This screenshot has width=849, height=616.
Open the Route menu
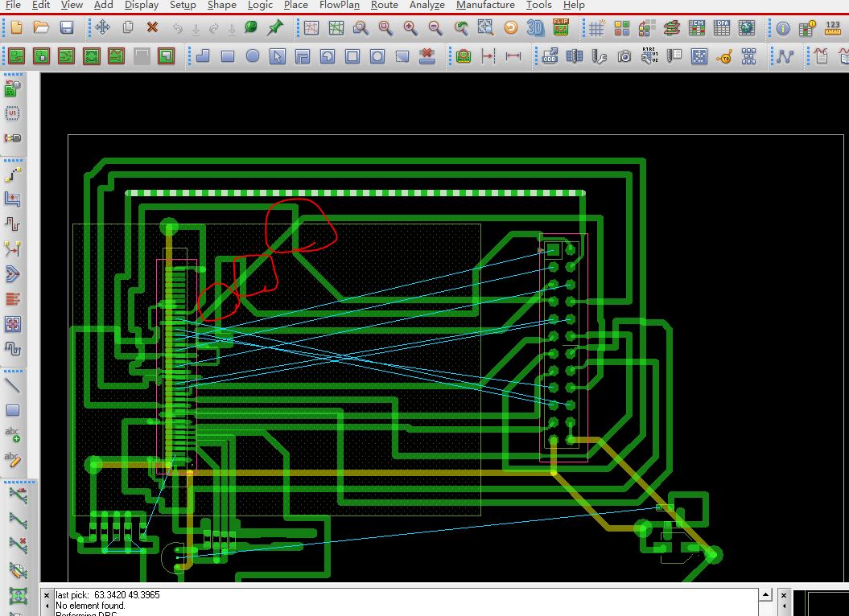pyautogui.click(x=385, y=5)
